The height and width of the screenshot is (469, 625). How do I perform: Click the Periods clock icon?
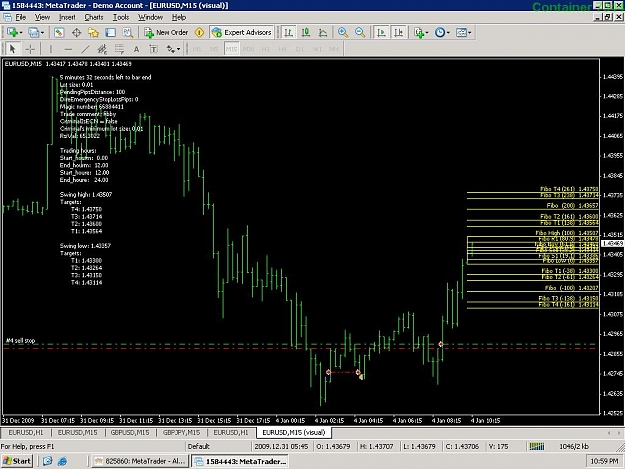tap(440, 32)
